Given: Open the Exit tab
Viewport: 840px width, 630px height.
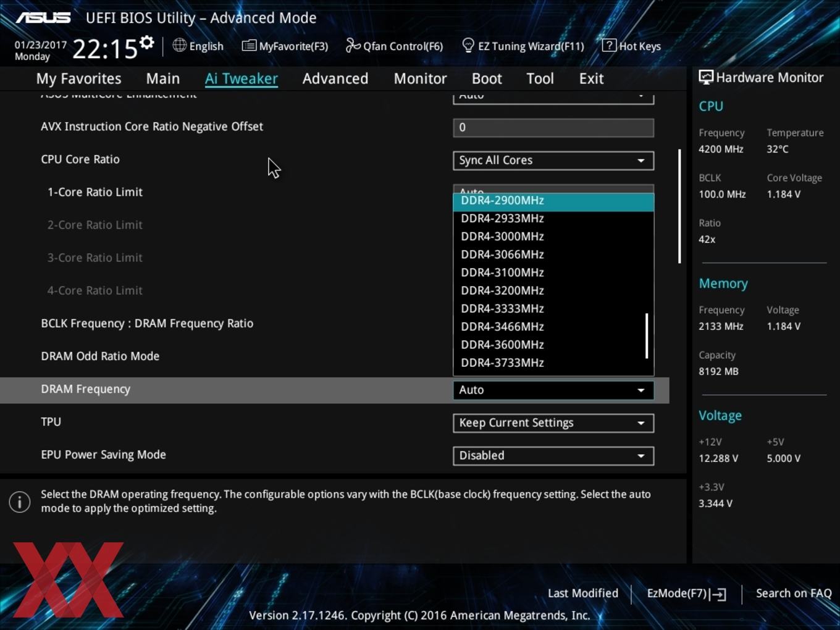Looking at the screenshot, I should pyautogui.click(x=591, y=78).
